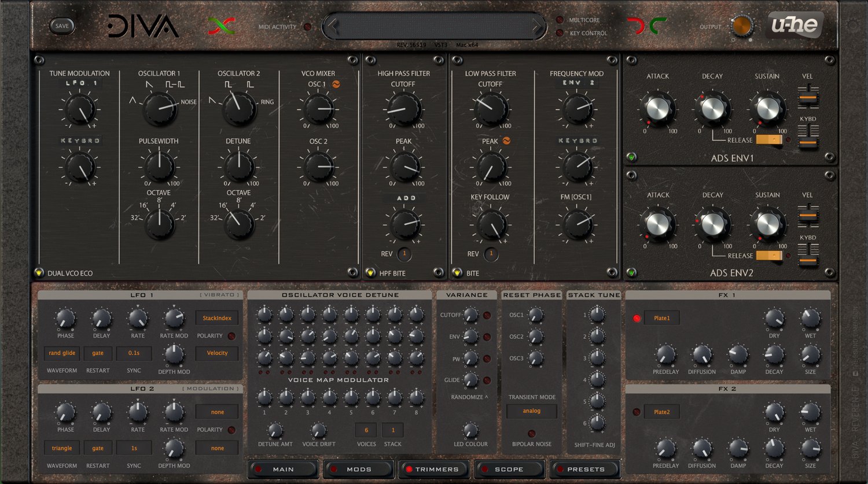This screenshot has height=484, width=868.
Task: Click the ADS ENV1 green LED
Action: point(631,157)
